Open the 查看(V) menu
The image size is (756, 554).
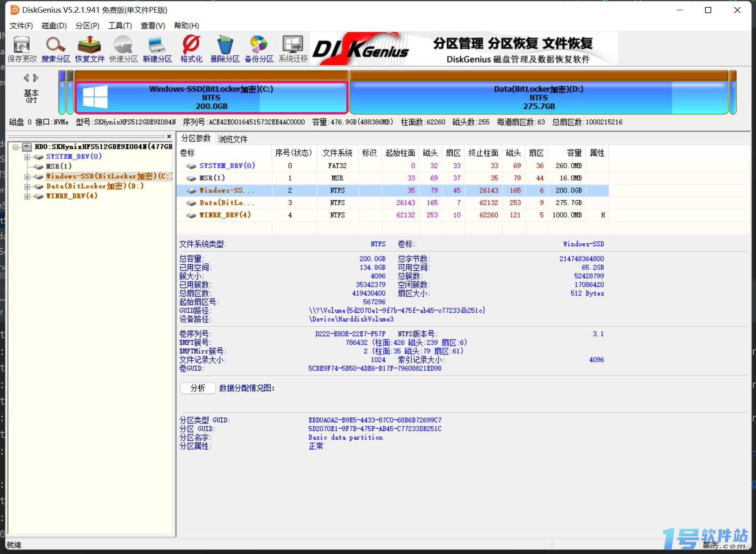(153, 26)
